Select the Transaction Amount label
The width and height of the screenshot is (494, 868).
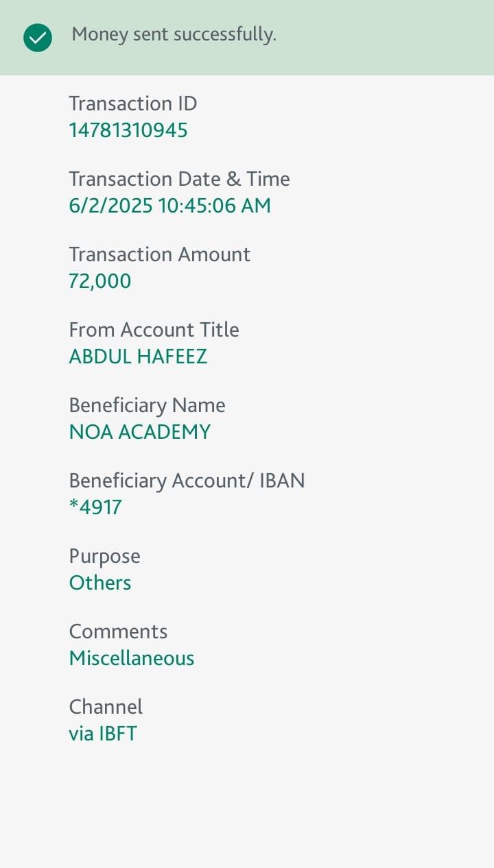pyautogui.click(x=159, y=254)
